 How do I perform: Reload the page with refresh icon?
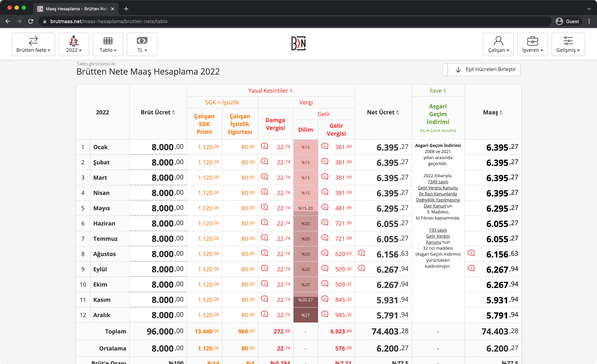click(31, 21)
